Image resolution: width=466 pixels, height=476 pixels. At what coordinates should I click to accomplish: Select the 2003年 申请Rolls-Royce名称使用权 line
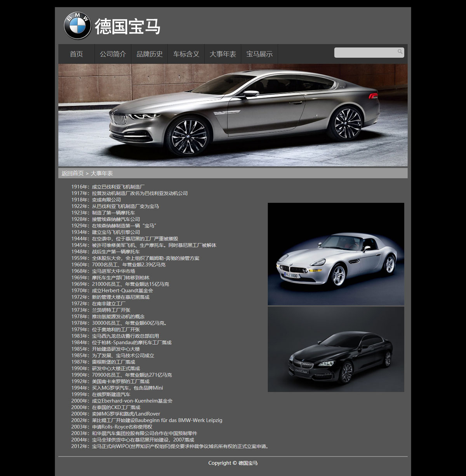point(112,427)
